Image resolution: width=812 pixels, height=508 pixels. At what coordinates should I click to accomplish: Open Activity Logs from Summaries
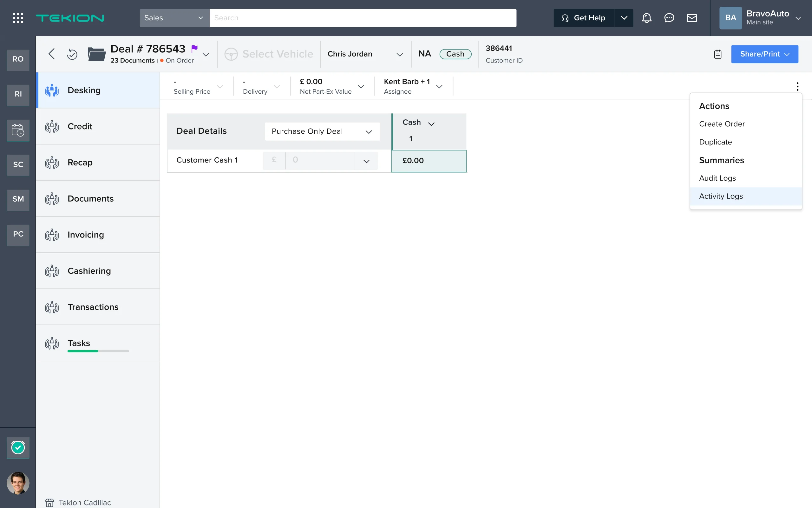click(x=746, y=196)
